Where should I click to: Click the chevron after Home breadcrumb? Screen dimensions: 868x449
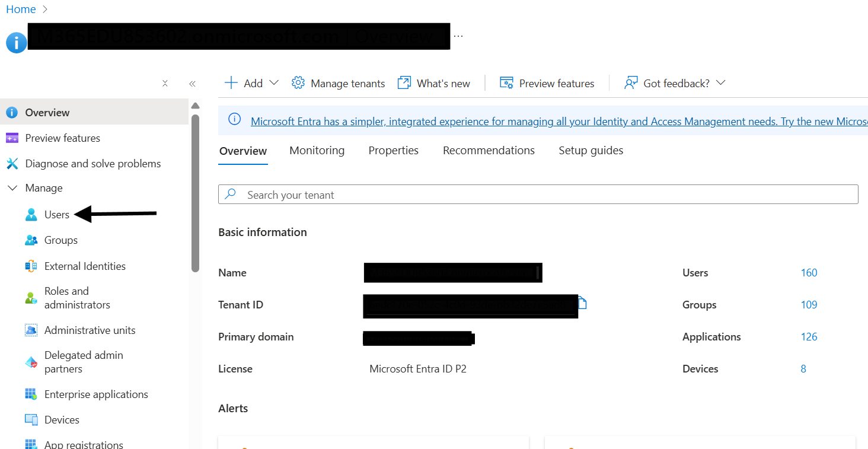(46, 9)
